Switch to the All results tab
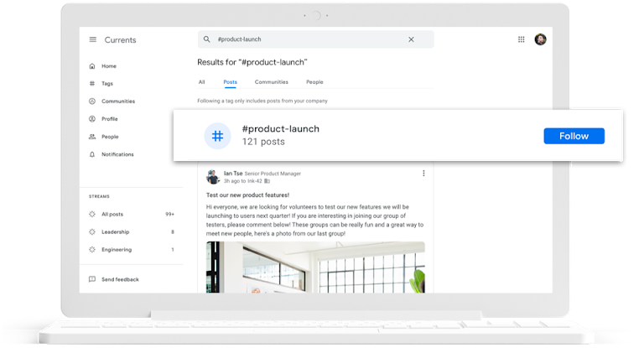 (201, 82)
